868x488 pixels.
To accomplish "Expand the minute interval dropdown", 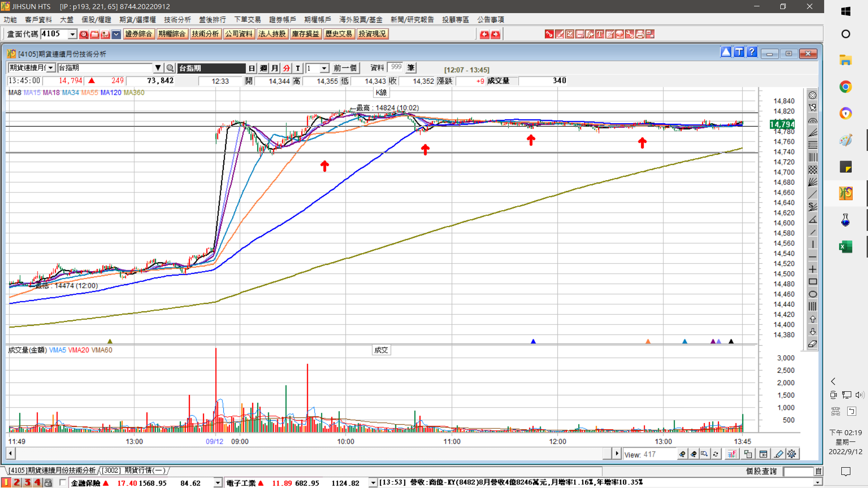I will click(324, 68).
